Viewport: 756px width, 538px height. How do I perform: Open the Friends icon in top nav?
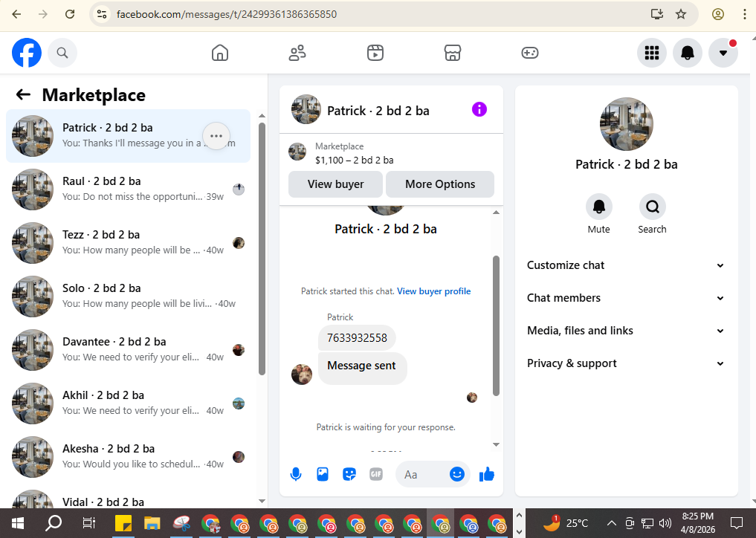[297, 53]
